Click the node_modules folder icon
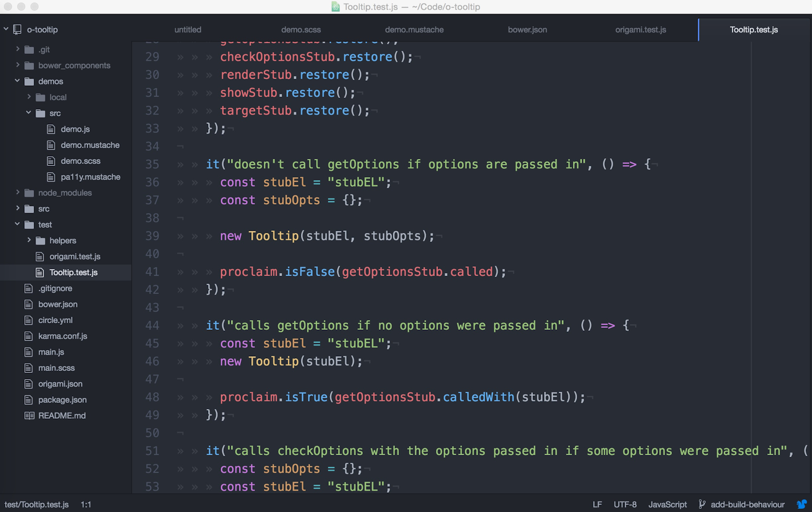This screenshot has height=512, width=812. pyautogui.click(x=29, y=193)
